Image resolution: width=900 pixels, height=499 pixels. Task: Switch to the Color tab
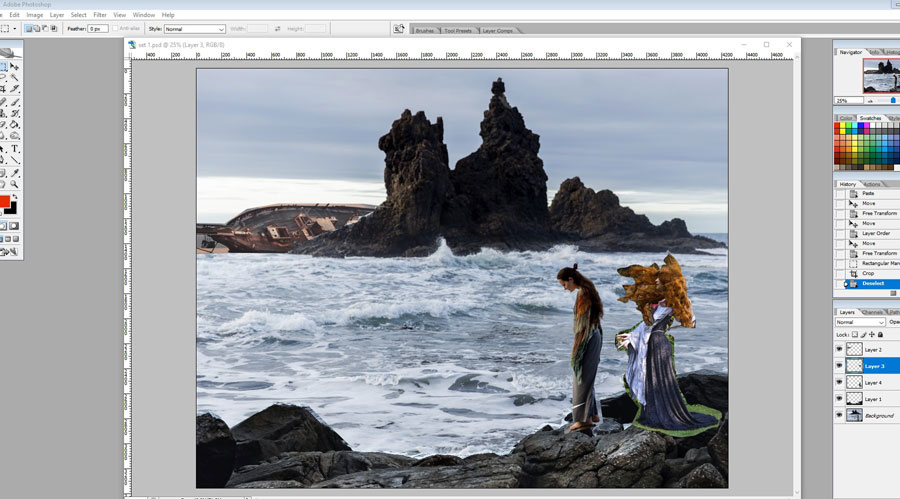[x=845, y=118]
